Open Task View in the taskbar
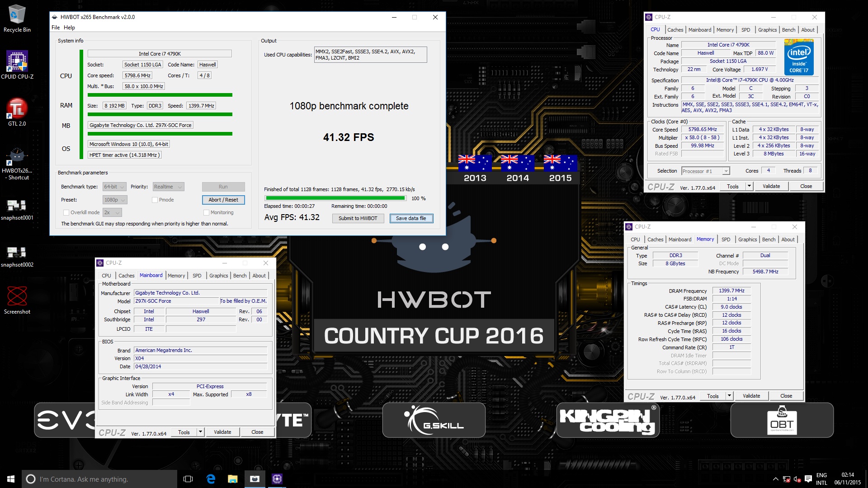The height and width of the screenshot is (488, 868). pos(189,479)
